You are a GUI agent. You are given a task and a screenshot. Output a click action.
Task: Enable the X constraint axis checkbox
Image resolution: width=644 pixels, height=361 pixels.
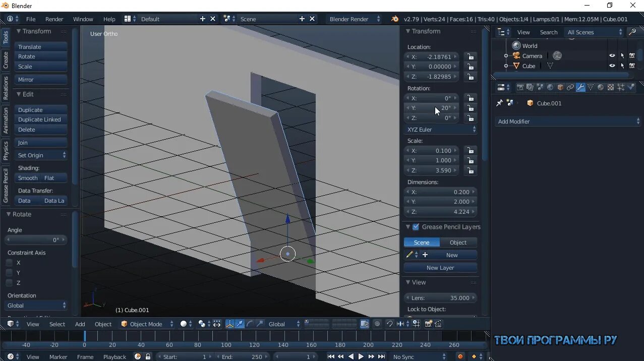[x=9, y=263]
